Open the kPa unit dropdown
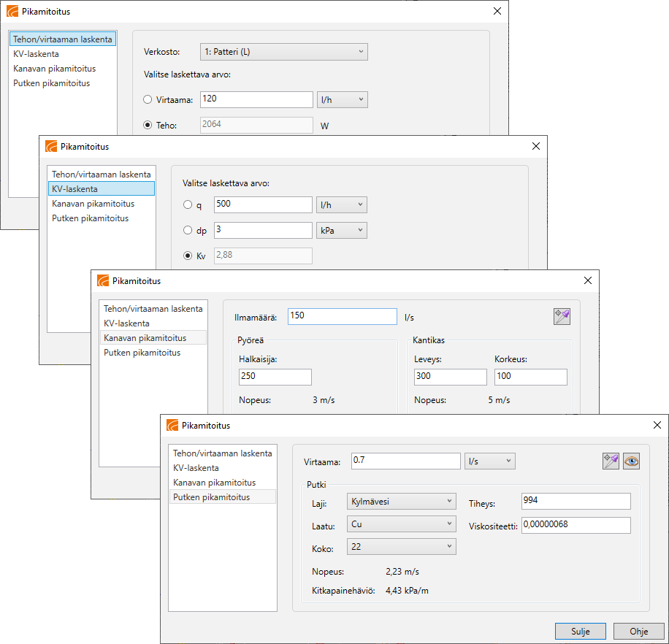The image size is (669, 644). [341, 231]
